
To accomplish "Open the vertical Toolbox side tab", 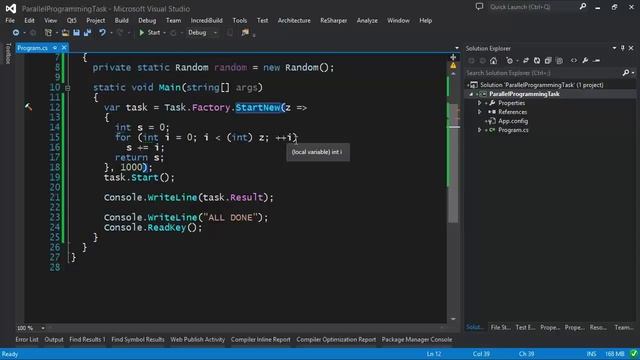I will pos(7,53).
